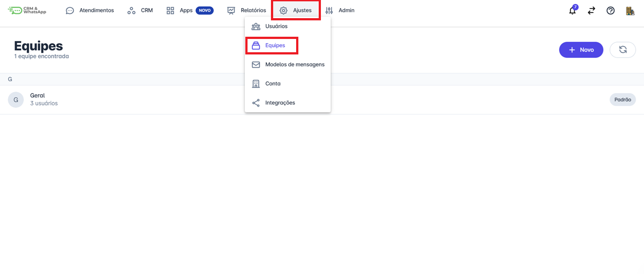The image size is (644, 274).
Task: Click the company building profile icon
Action: pos(630,11)
